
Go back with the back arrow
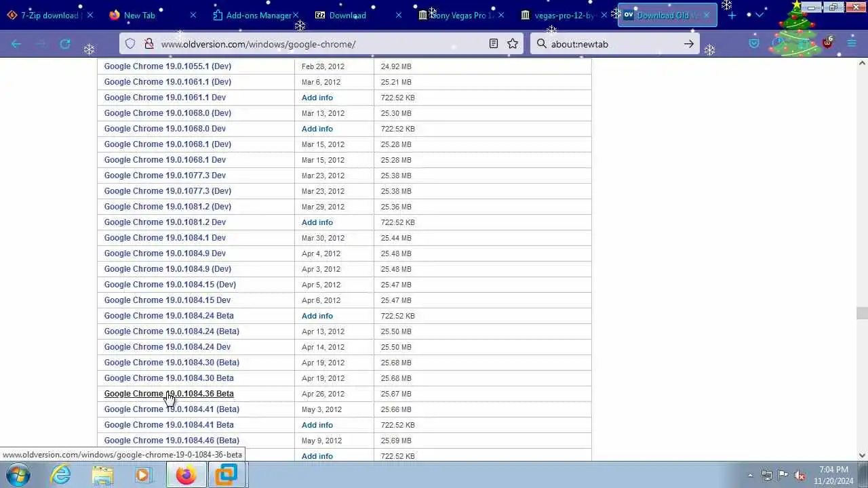click(16, 44)
